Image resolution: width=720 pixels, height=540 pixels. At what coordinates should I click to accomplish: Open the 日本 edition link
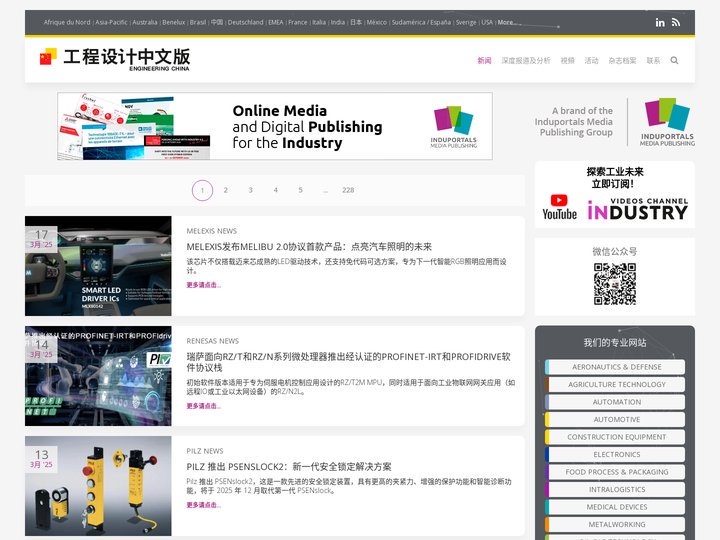coord(356,22)
